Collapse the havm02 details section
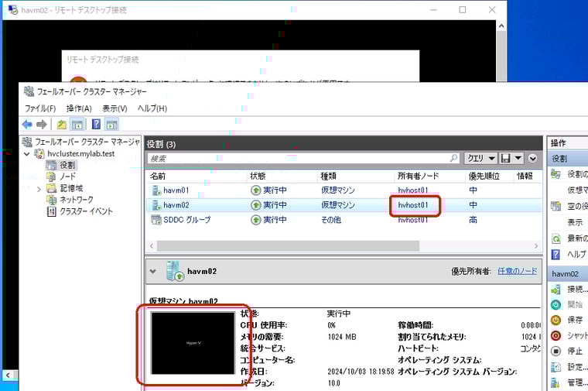The height and width of the screenshot is (391, 588). coord(152,271)
